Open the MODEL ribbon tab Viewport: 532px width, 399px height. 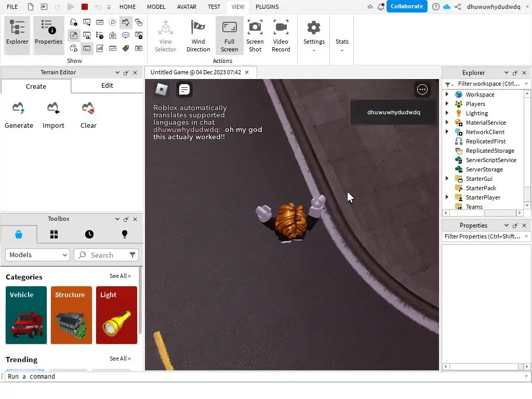(156, 7)
